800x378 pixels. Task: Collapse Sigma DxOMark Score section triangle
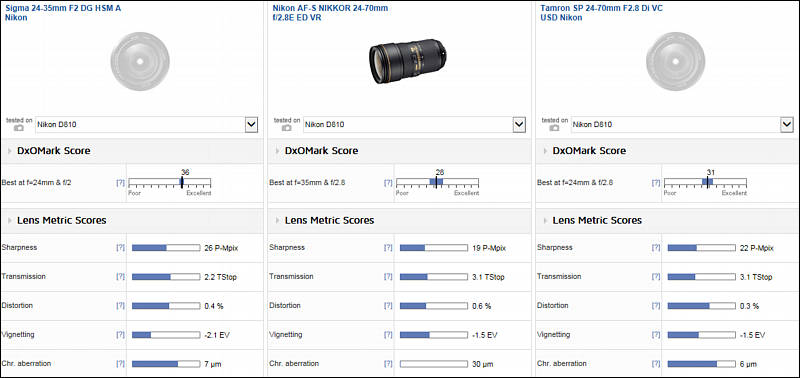click(x=10, y=151)
